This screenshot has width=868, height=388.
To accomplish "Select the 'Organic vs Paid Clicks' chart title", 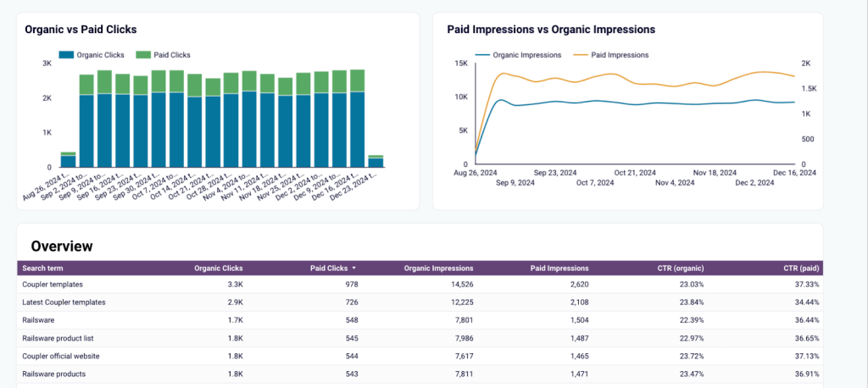I will pyautogui.click(x=81, y=30).
